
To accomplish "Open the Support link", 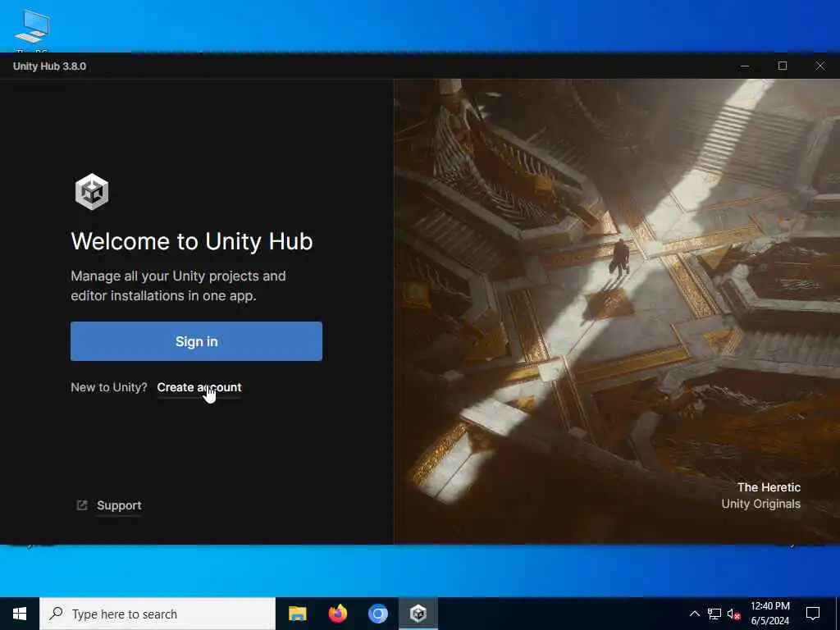I will coord(119,505).
